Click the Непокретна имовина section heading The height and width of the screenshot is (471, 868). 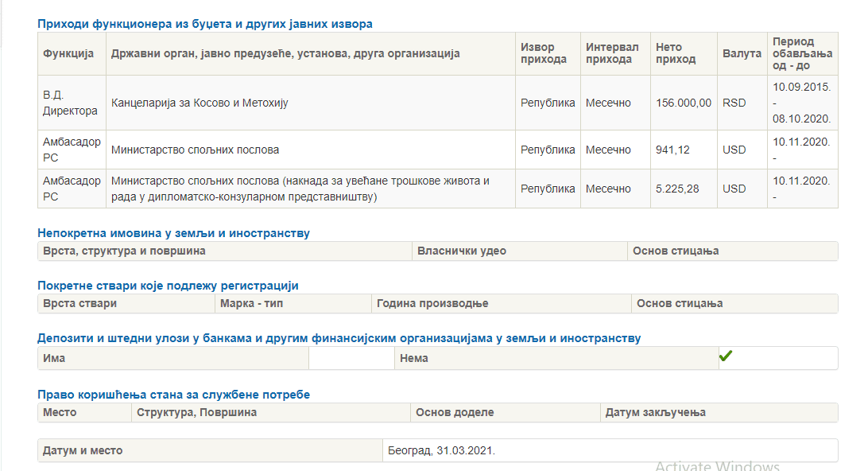tap(173, 233)
